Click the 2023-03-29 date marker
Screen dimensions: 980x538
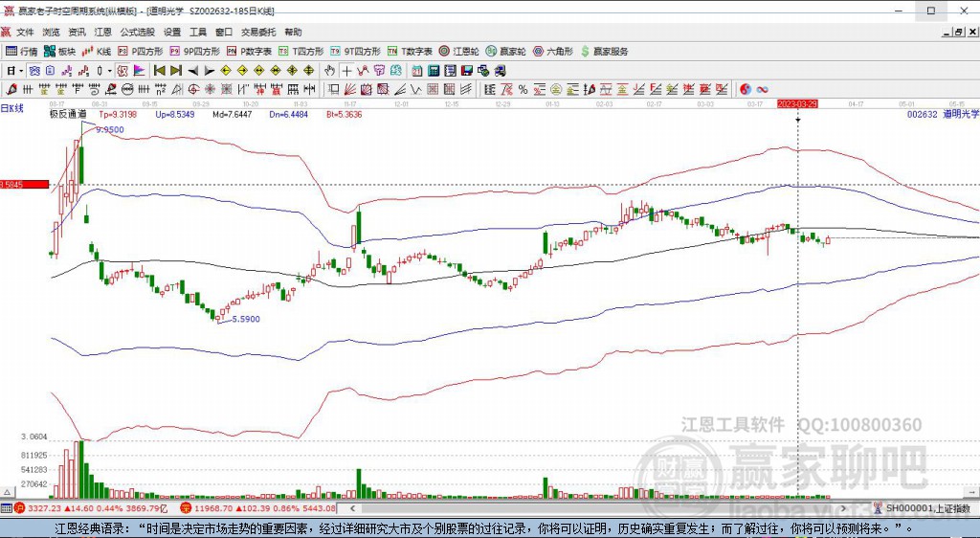797,104
